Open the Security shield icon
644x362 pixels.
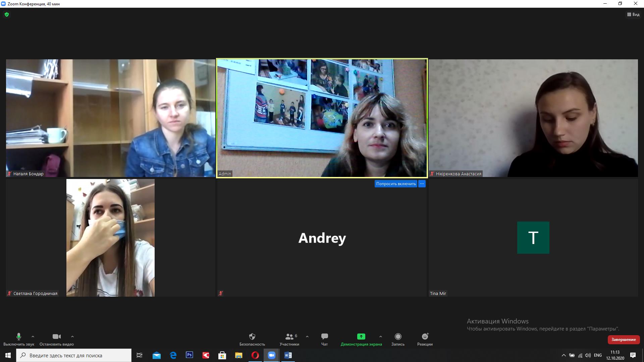coord(252,337)
